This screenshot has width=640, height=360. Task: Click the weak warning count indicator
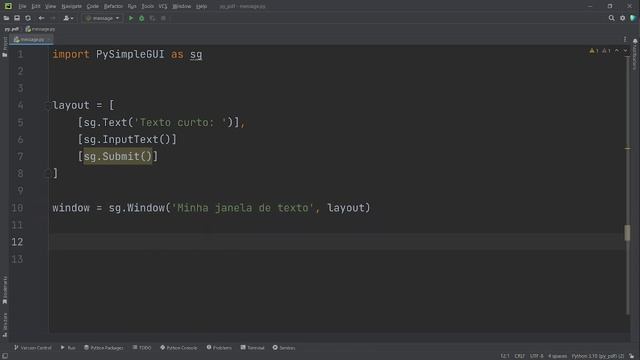click(606, 51)
